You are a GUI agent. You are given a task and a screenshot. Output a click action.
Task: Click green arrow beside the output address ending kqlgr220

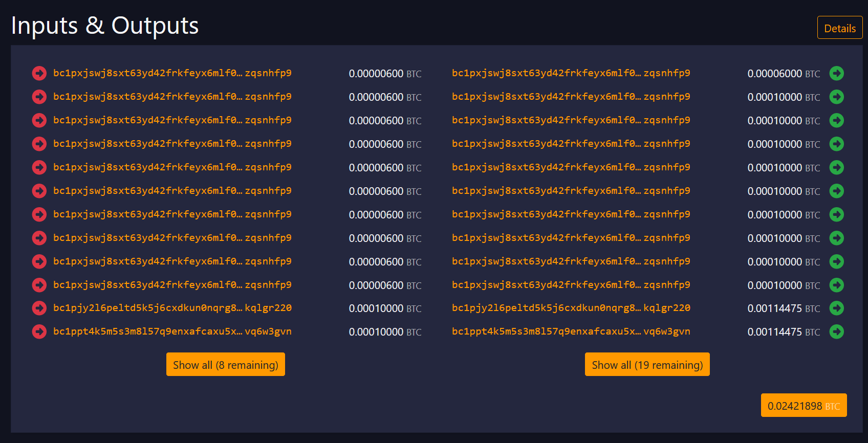[x=836, y=308]
